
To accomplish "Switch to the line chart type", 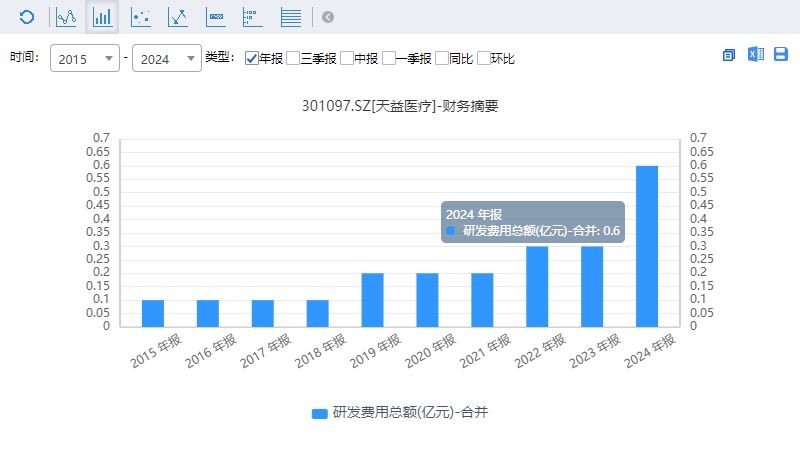I will tap(66, 17).
